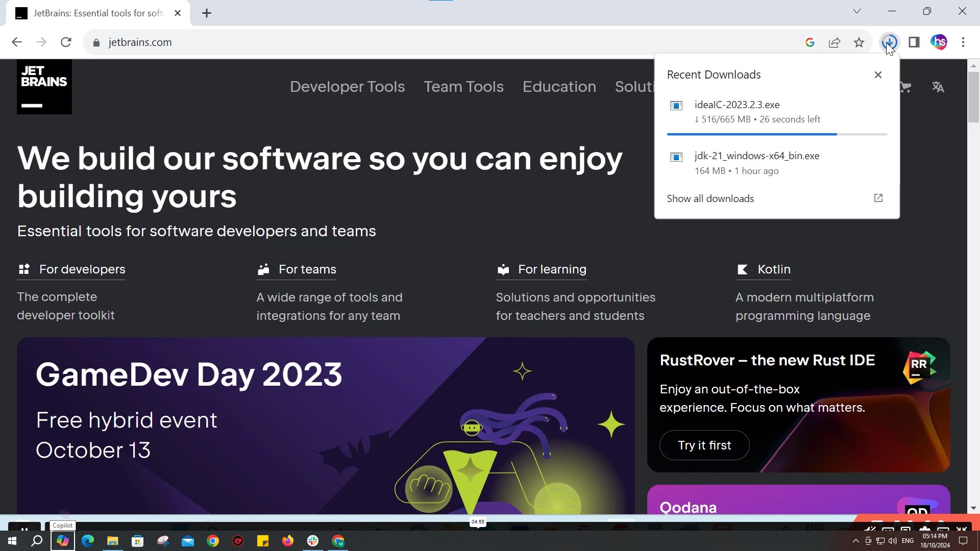Expand the tab search chevron
The height and width of the screenshot is (551, 980).
pos(857,11)
